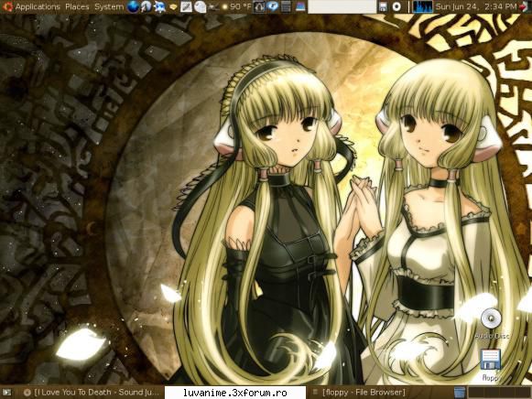Click the grey orb launcher next to the globe
The image size is (532, 399).
[x=147, y=6]
